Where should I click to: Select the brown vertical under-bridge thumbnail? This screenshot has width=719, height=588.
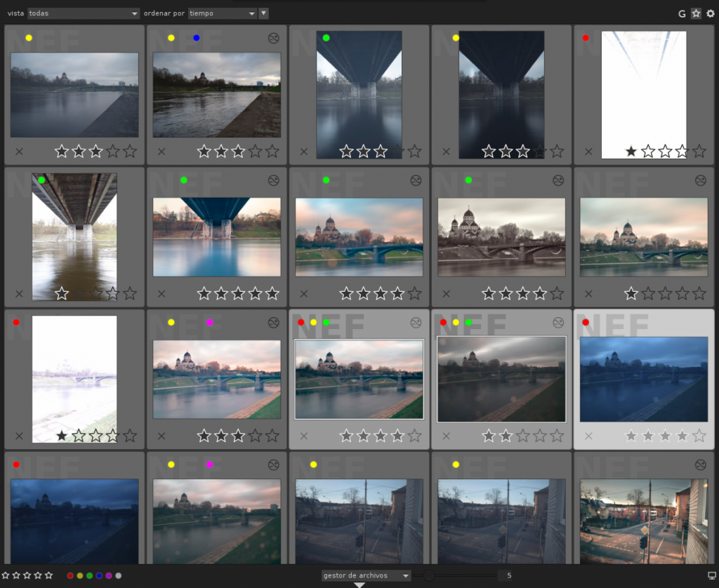pos(74,237)
